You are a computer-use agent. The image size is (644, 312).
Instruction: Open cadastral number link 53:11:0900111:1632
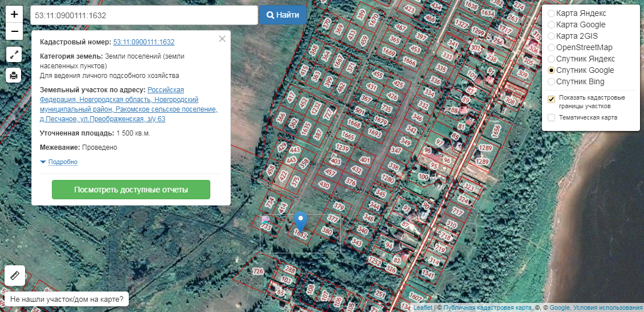(144, 42)
